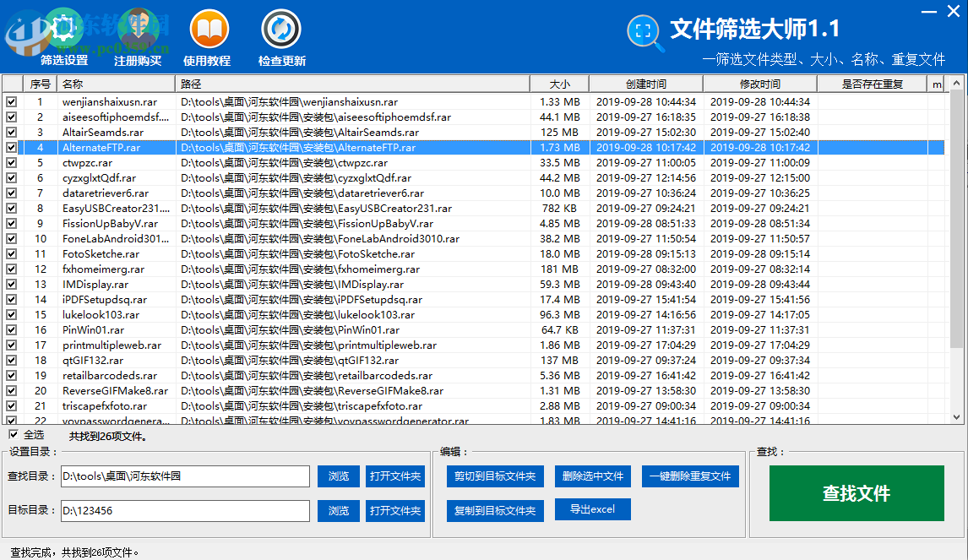Screen dimensions: 968x560
Task: Toggle the checkbox for row 10 FoneLabAndroid
Action: pos(11,239)
